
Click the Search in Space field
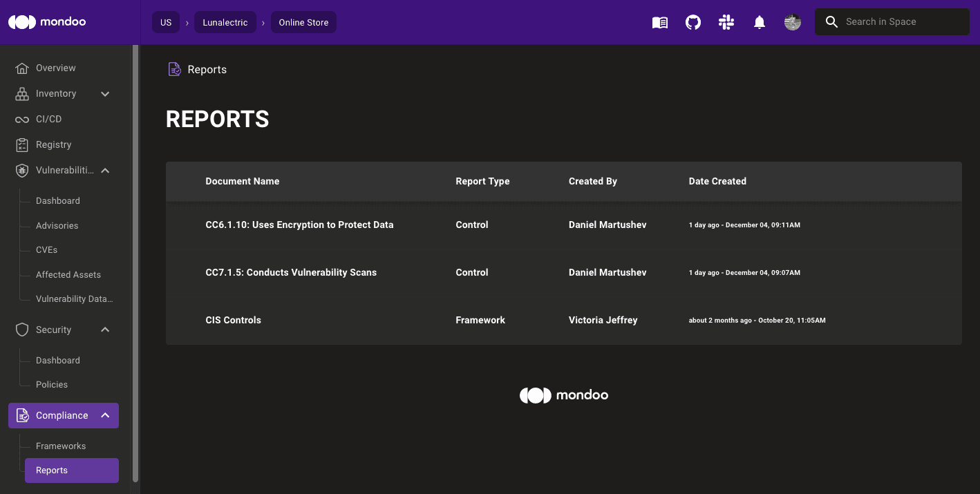(892, 21)
